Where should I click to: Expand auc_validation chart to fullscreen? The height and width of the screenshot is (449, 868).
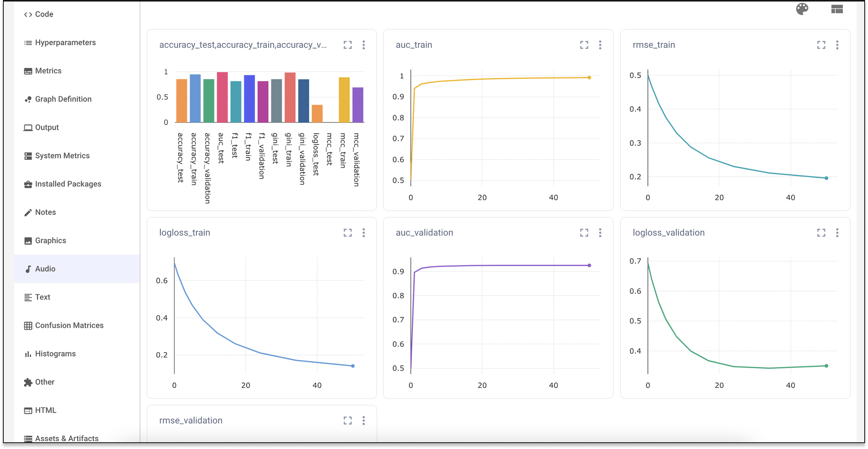pos(584,233)
